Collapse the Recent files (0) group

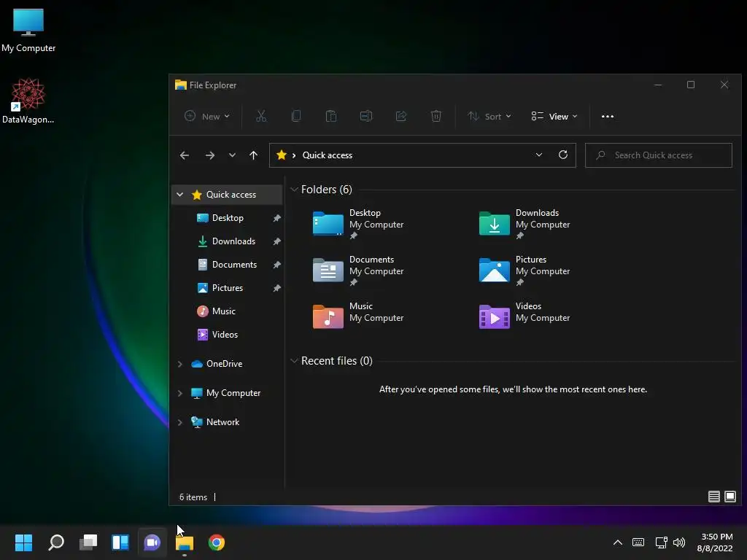(x=294, y=360)
